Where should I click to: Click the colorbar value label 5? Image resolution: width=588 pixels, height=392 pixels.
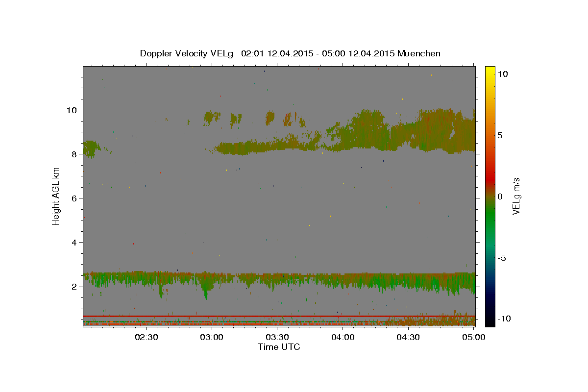click(x=499, y=135)
